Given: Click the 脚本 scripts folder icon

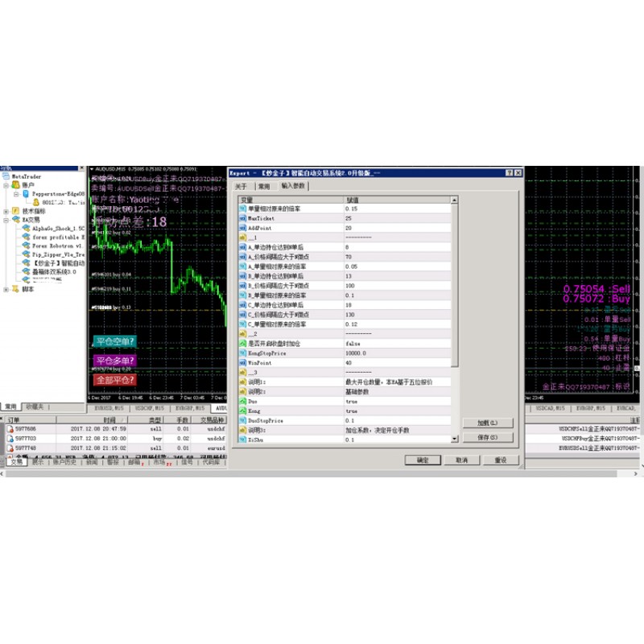Looking at the screenshot, I should [16, 289].
